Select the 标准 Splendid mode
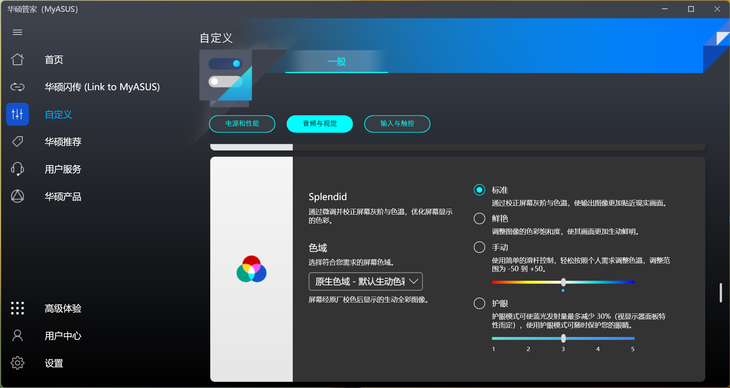 pyautogui.click(x=479, y=190)
